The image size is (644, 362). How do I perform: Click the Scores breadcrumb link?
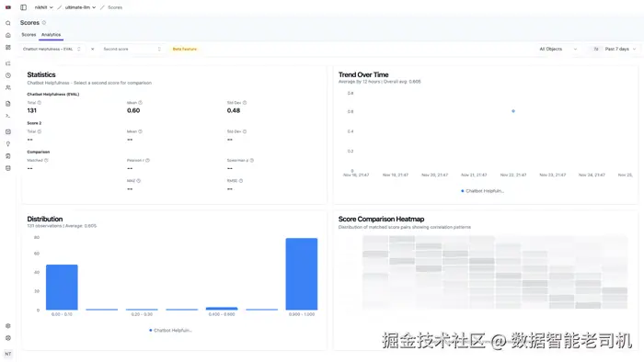point(115,7)
